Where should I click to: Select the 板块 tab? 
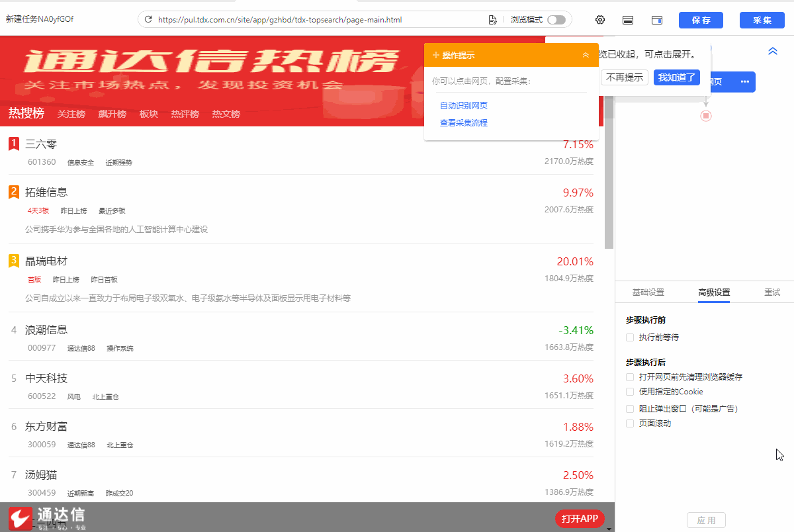click(x=149, y=114)
